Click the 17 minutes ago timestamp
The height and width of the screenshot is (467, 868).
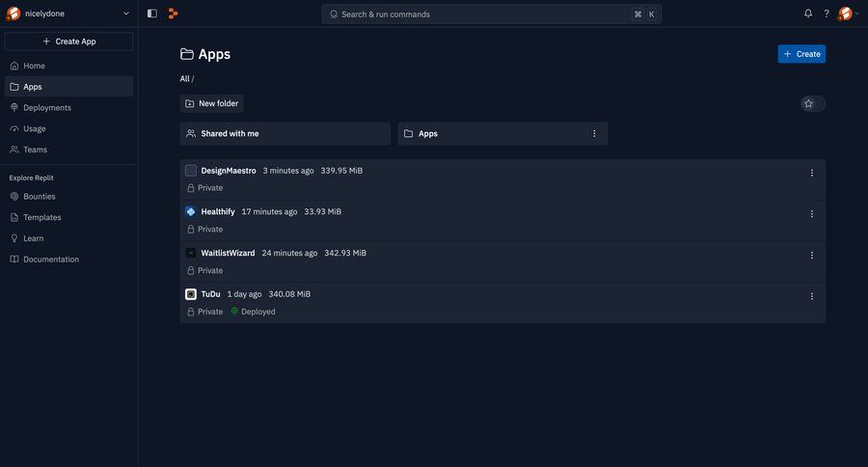(x=270, y=211)
